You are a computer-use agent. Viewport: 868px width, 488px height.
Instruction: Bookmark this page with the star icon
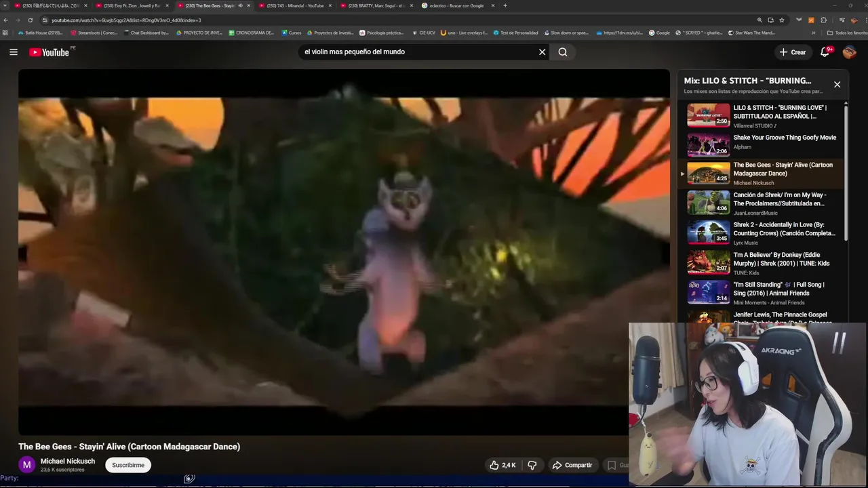[x=781, y=20]
